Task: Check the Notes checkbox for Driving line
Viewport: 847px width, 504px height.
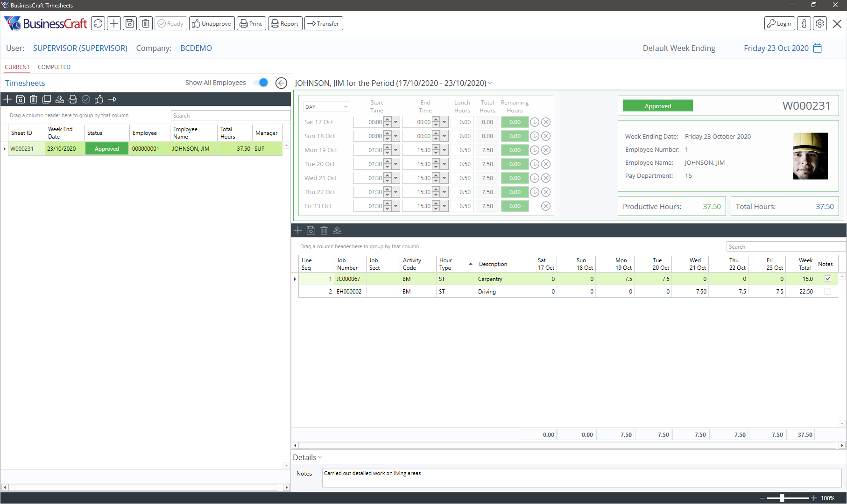Action: coord(828,291)
